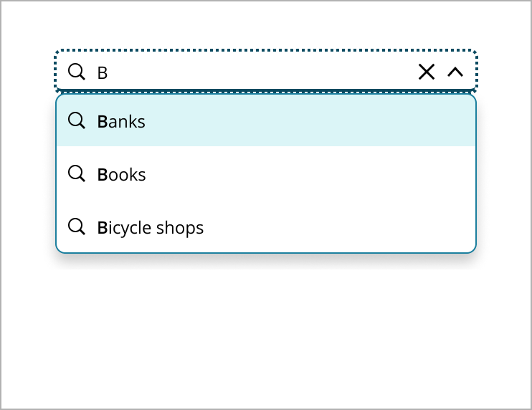The height and width of the screenshot is (410, 532).
Task: Clear the search text with the X icon
Action: (427, 72)
